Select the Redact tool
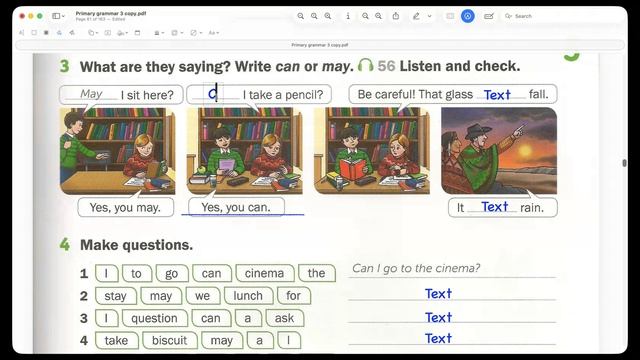640x360 pixels. (46, 33)
